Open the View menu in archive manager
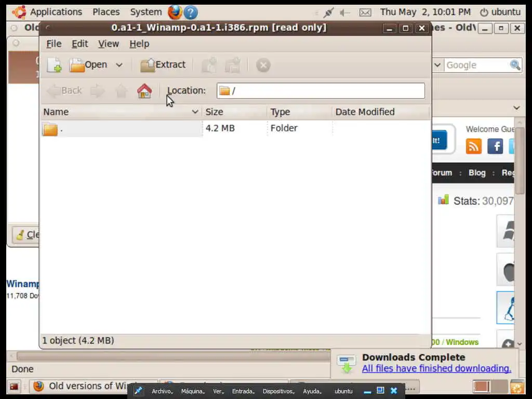Image resolution: width=532 pixels, height=399 pixels. click(109, 44)
